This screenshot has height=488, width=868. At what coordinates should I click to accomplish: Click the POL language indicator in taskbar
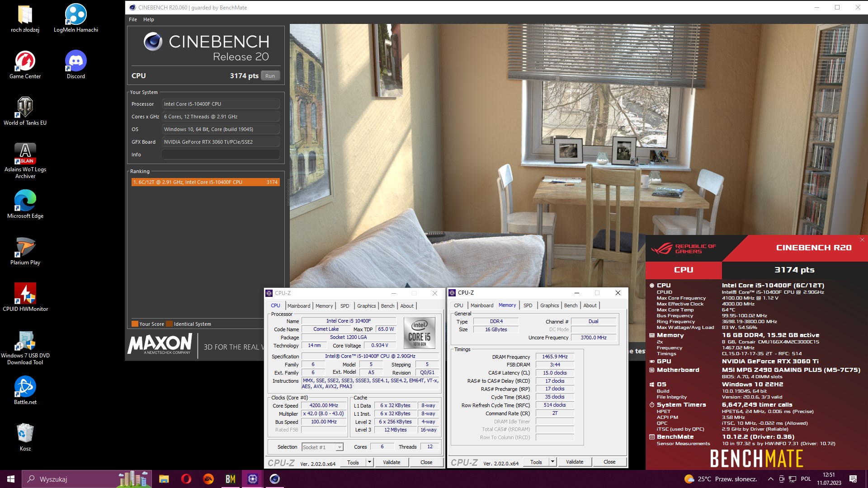coord(806,479)
